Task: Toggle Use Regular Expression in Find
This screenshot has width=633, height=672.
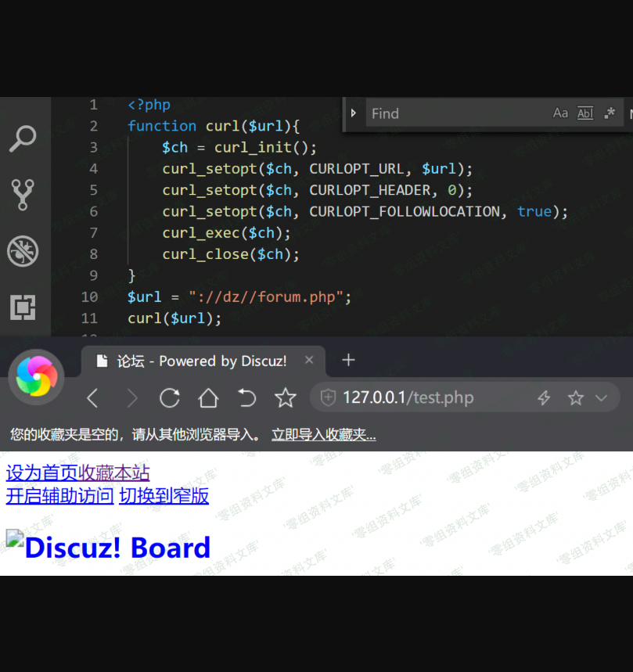Action: [610, 113]
